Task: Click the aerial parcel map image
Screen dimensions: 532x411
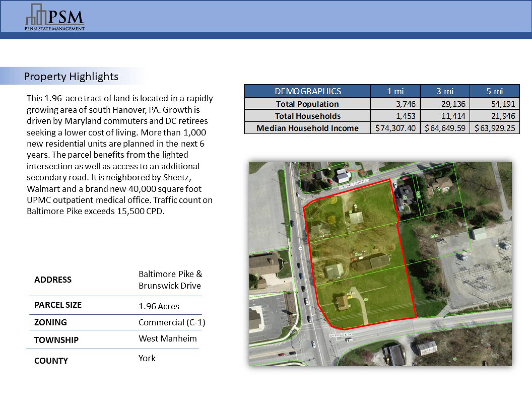Action: 380,264
